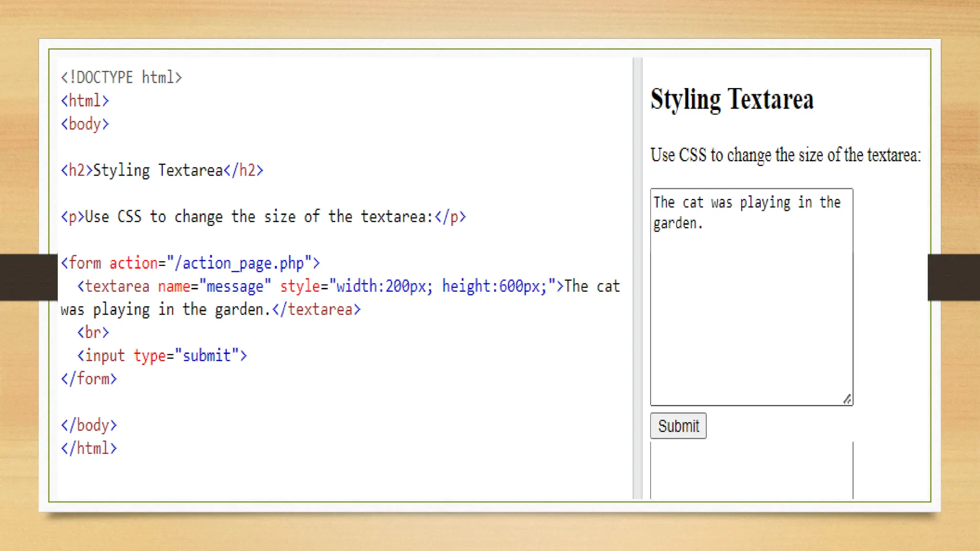The width and height of the screenshot is (980, 551).
Task: Click the opening html tag in code
Action: coord(85,101)
